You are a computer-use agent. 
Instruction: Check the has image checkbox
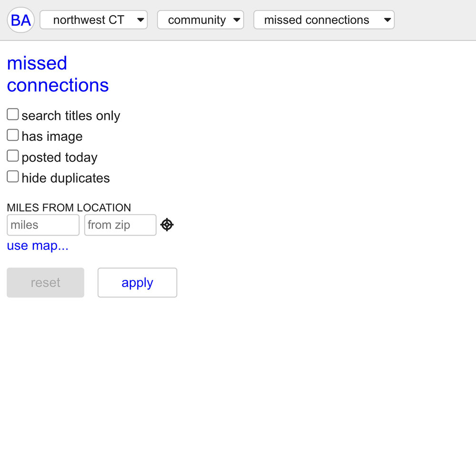click(x=13, y=136)
